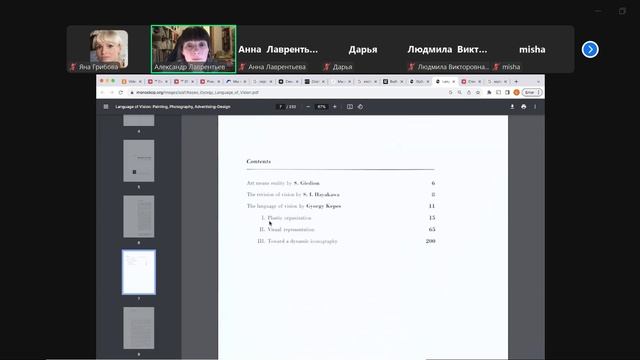Viewport: 640px width, 360px height.
Task: Select the misha participant tile
Action: click(532, 49)
